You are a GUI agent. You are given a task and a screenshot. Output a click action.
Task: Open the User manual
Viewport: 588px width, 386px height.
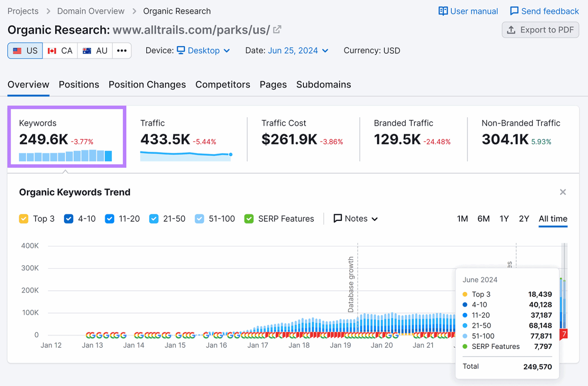(x=468, y=11)
